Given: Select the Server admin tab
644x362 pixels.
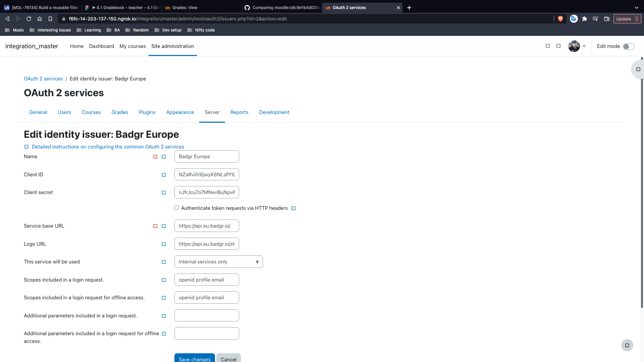Looking at the screenshot, I should coord(212,112).
